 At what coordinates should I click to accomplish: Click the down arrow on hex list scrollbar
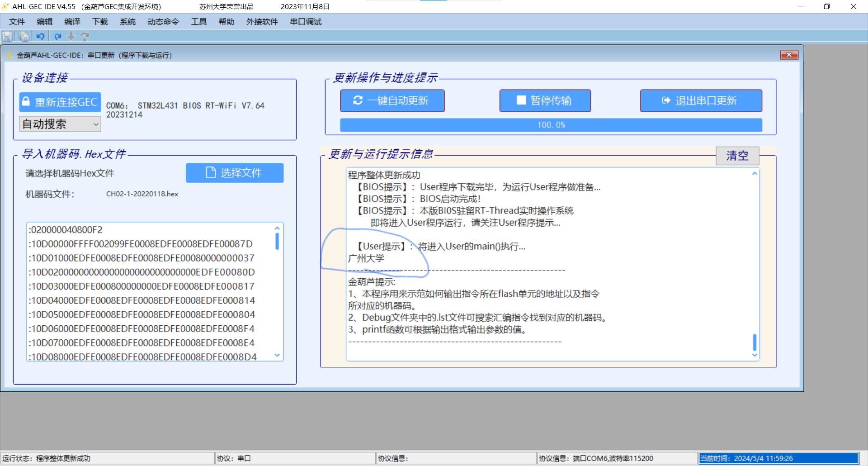(277, 356)
